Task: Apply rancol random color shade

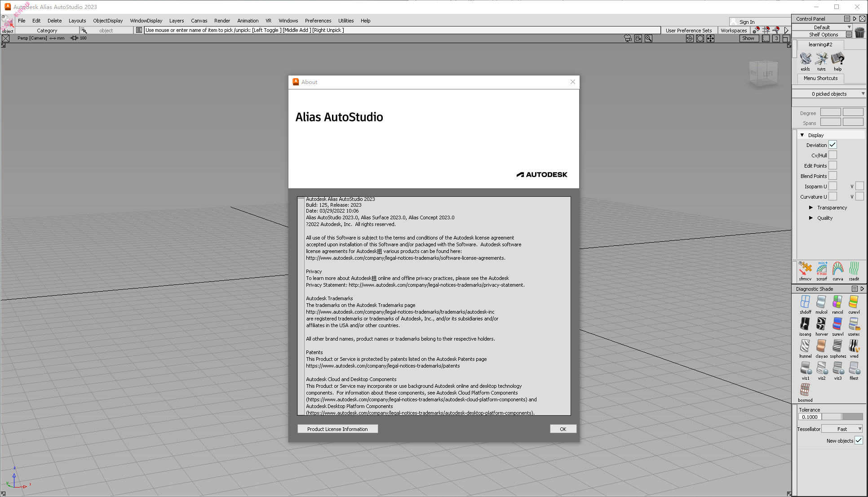Action: tap(838, 304)
